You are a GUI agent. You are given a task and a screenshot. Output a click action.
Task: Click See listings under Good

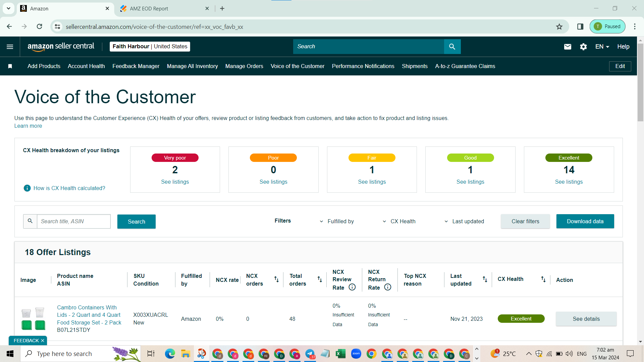tap(470, 182)
